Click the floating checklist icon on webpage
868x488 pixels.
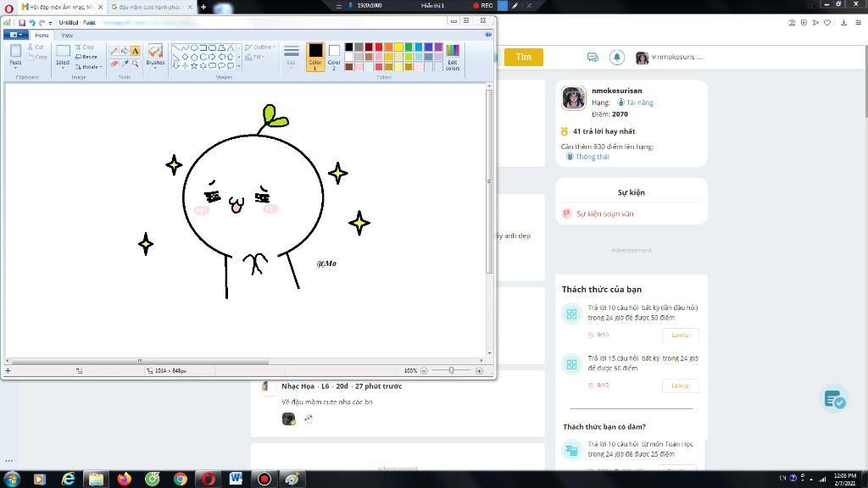tap(834, 398)
